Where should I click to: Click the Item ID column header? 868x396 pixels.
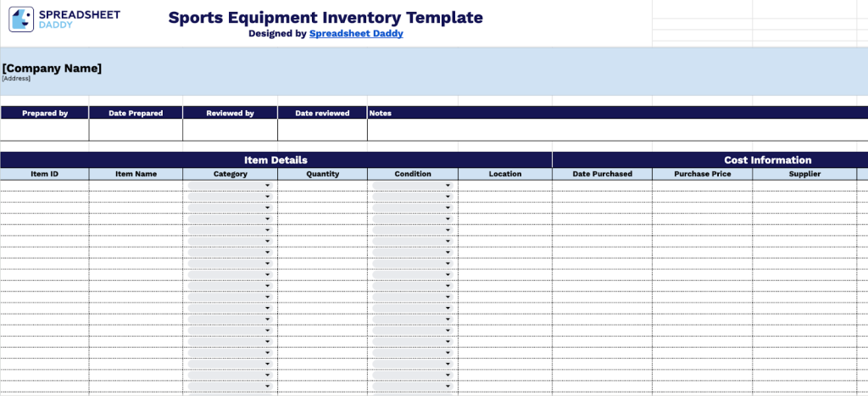click(x=44, y=174)
